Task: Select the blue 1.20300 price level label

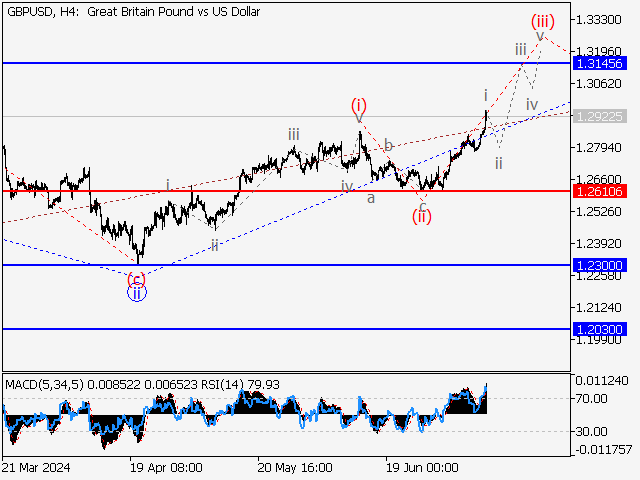Action: click(600, 329)
